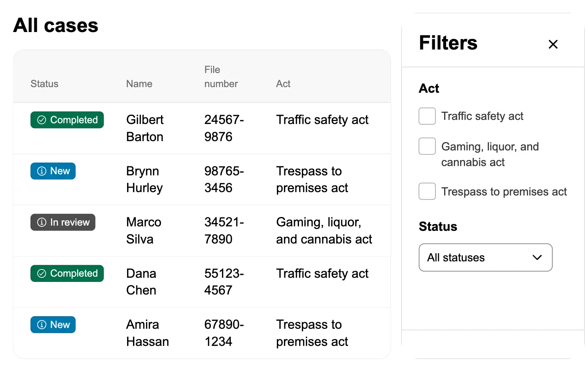Screen dimensions: 588x366
Task: Click file number 98765-3456
Action: (224, 179)
